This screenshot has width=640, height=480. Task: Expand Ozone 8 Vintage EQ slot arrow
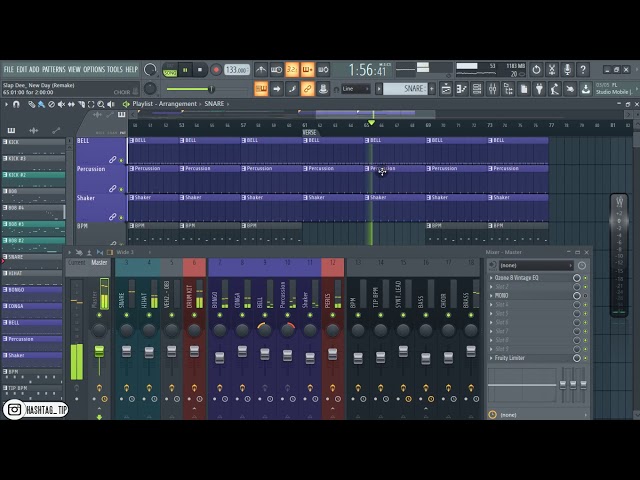click(x=491, y=278)
